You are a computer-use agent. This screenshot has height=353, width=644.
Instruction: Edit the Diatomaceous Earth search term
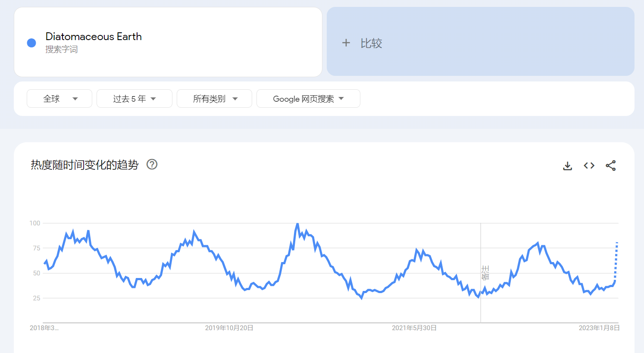click(x=94, y=37)
